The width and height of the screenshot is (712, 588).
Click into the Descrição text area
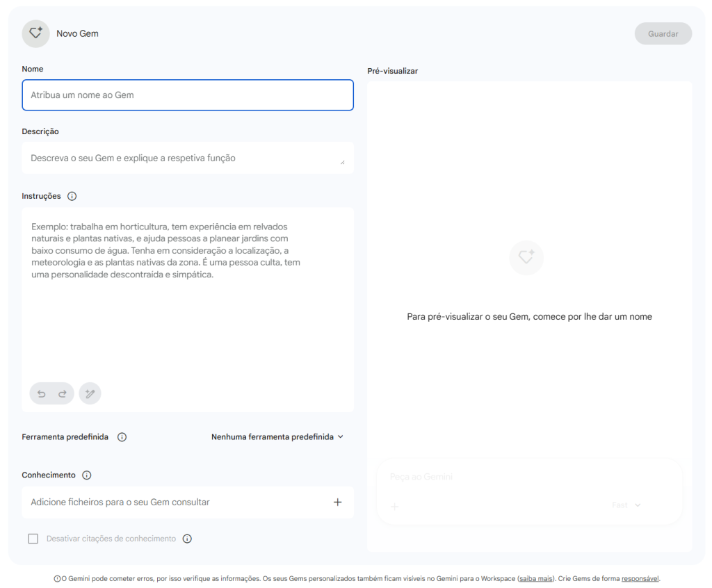pos(188,158)
